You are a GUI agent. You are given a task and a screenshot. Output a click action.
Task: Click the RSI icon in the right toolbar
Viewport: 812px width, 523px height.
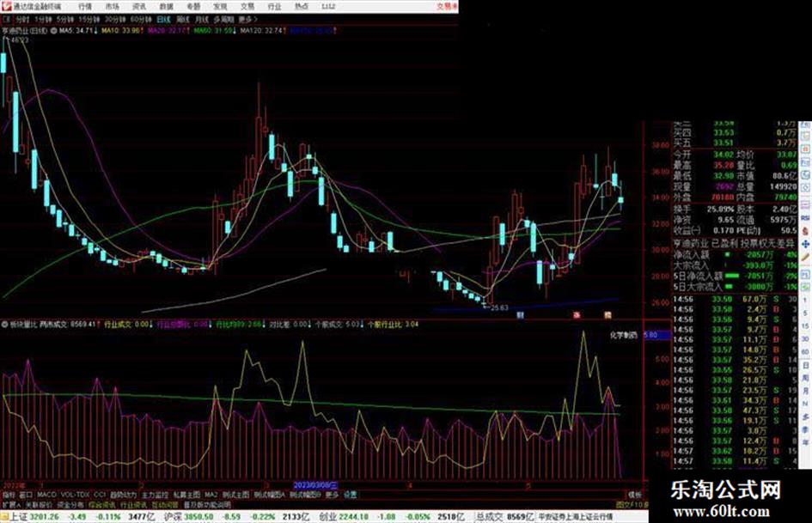click(805, 217)
